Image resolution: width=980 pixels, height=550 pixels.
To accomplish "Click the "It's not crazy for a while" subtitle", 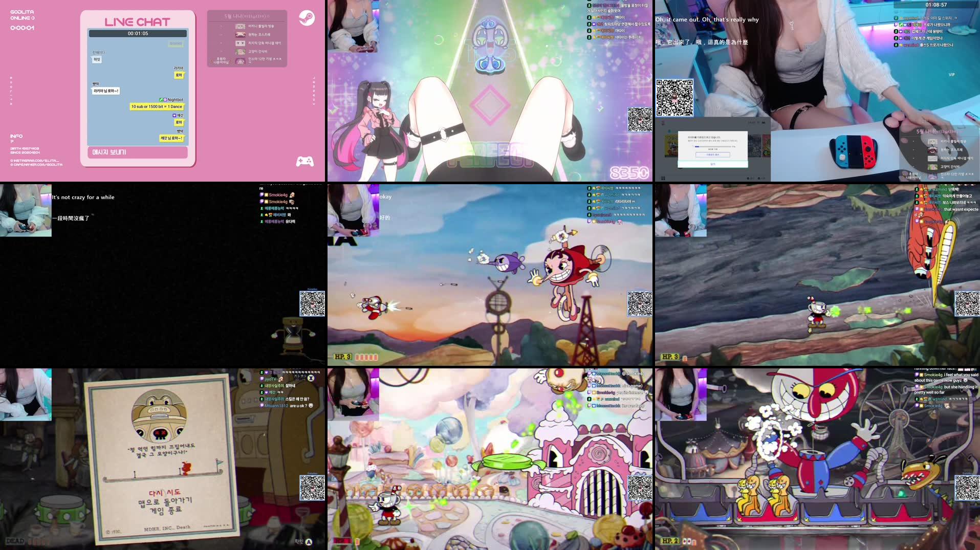I will click(x=83, y=197).
